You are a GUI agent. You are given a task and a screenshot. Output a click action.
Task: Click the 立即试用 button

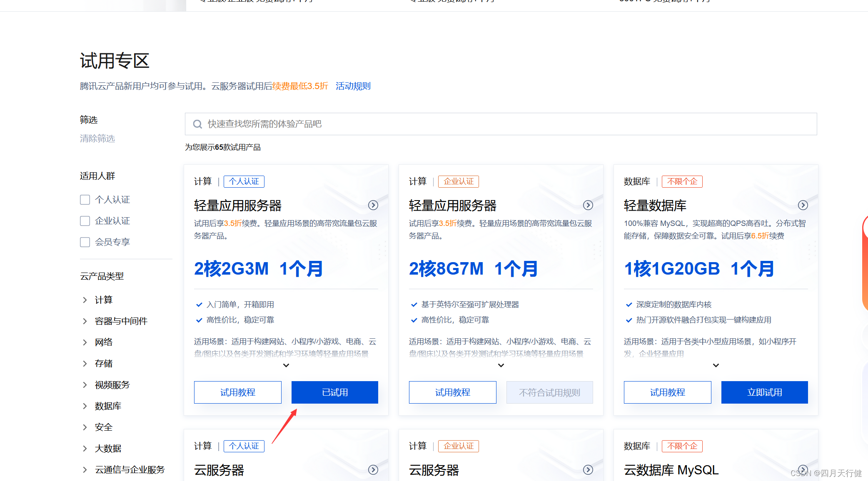765,392
